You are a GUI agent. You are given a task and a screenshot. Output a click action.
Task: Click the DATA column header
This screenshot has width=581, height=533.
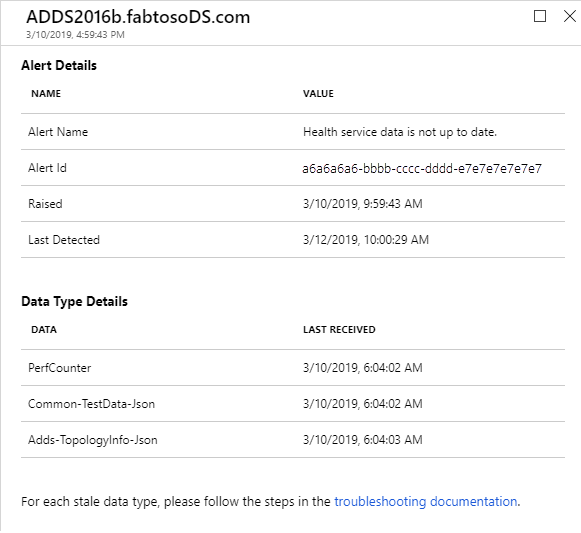pos(44,330)
